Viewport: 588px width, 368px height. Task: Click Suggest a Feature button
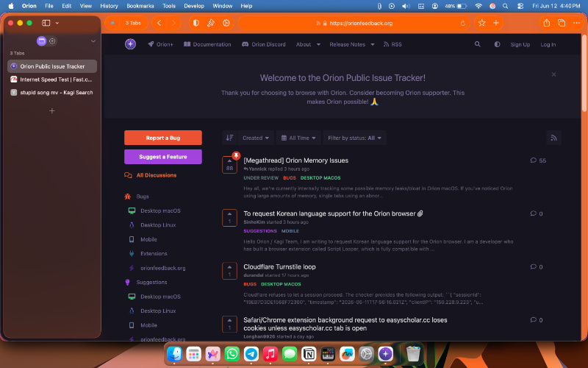pyautogui.click(x=163, y=157)
